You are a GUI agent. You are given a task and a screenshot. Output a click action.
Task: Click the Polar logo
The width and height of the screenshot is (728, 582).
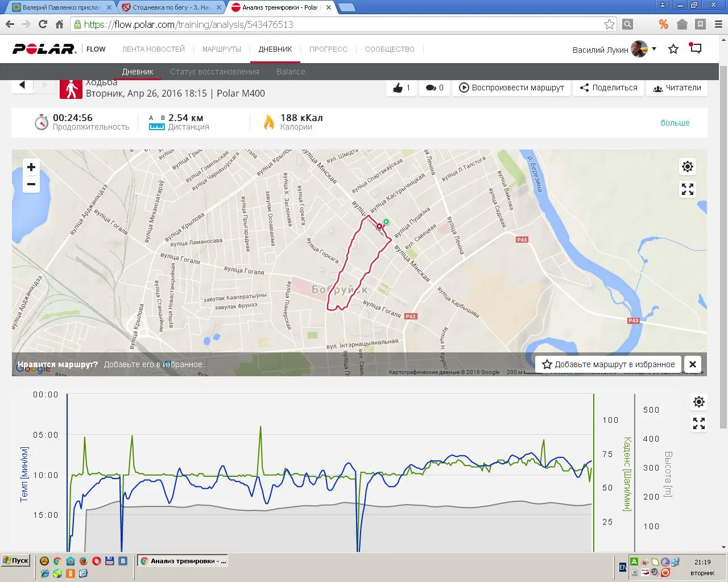coord(44,49)
